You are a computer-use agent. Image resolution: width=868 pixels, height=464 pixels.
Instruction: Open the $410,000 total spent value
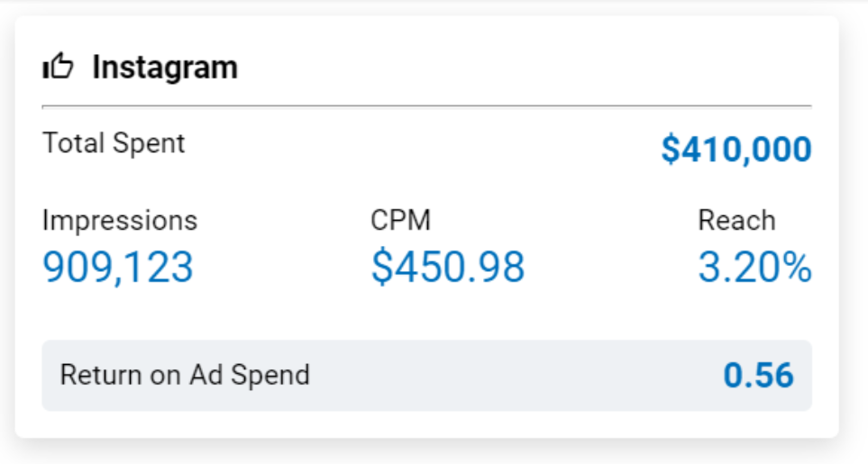(x=736, y=150)
